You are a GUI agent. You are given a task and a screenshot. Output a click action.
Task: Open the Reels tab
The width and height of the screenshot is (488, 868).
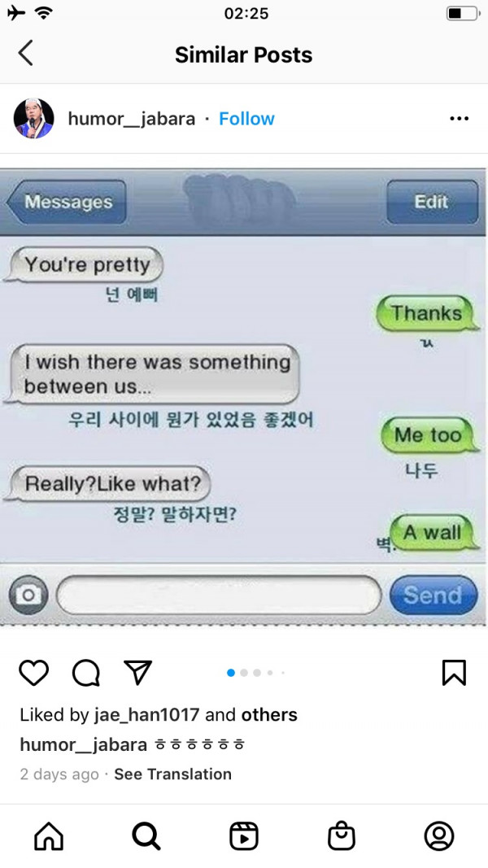click(x=244, y=836)
